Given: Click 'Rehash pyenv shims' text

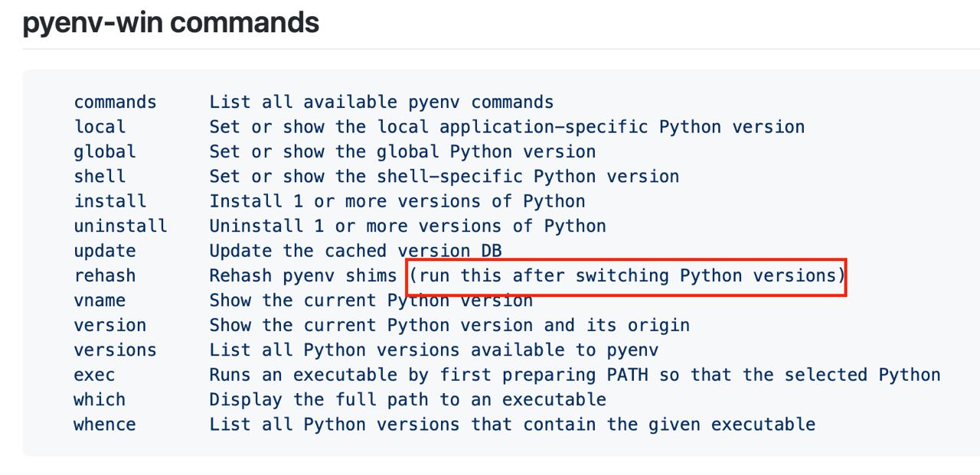Looking at the screenshot, I should click(303, 275).
